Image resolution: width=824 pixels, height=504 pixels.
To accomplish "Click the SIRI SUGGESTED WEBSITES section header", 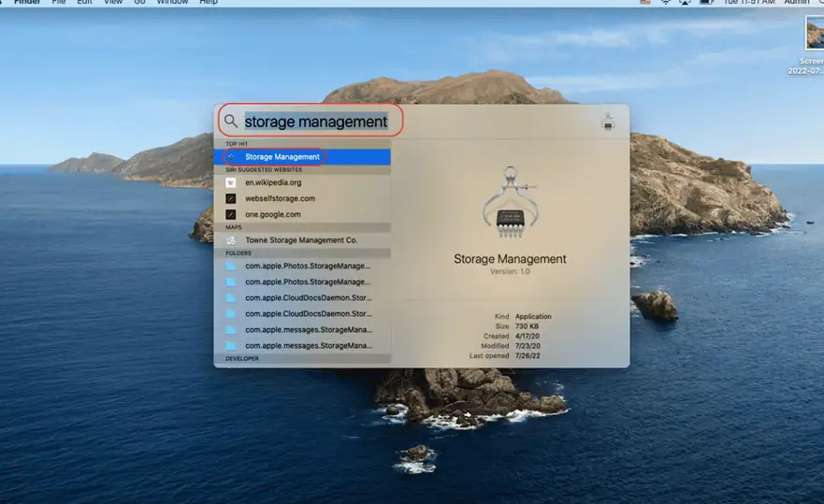I will (x=264, y=170).
